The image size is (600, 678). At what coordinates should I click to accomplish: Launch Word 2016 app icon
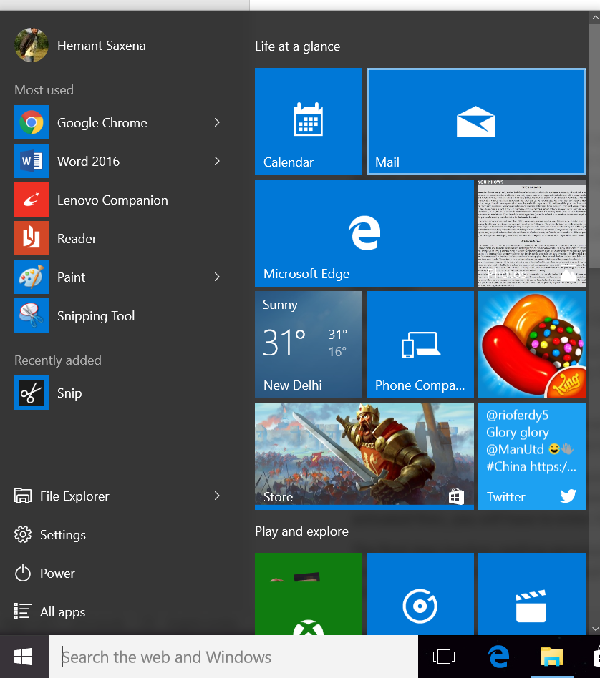(31, 161)
